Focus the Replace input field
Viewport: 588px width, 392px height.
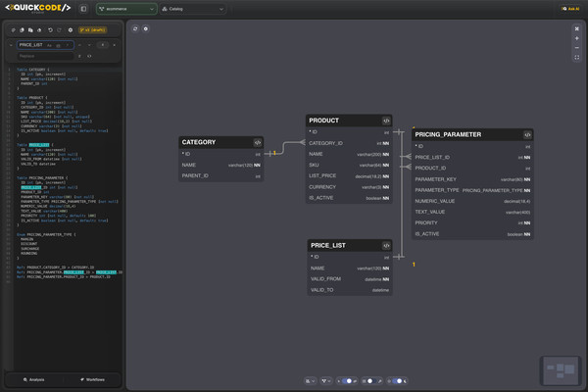point(45,56)
